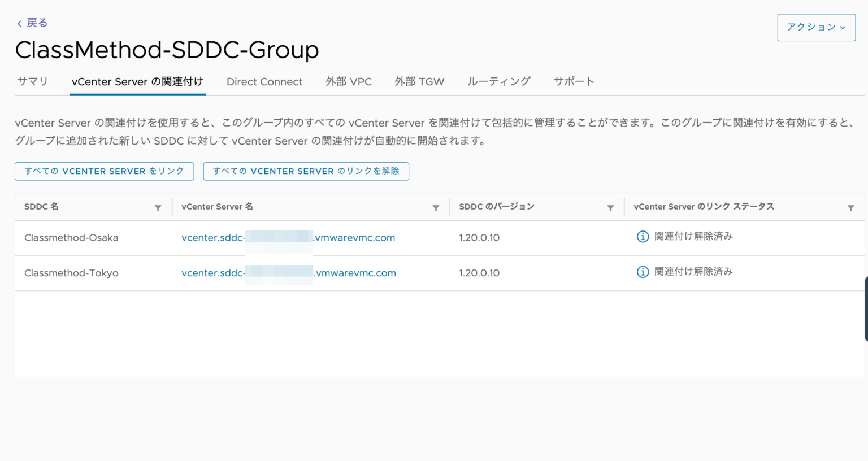The width and height of the screenshot is (868, 461).
Task: Click すべての VCENTER SERVER をリンク button
Action: click(x=104, y=171)
